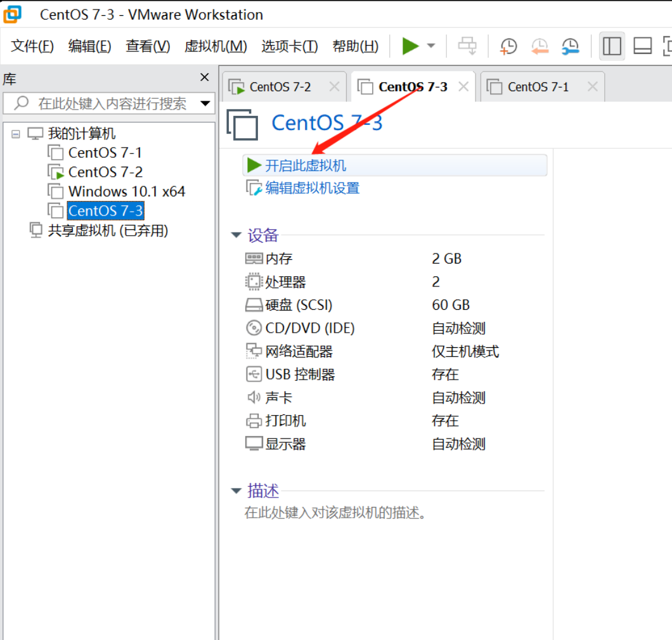Click the processor count value 2
672x640 pixels.
(436, 282)
